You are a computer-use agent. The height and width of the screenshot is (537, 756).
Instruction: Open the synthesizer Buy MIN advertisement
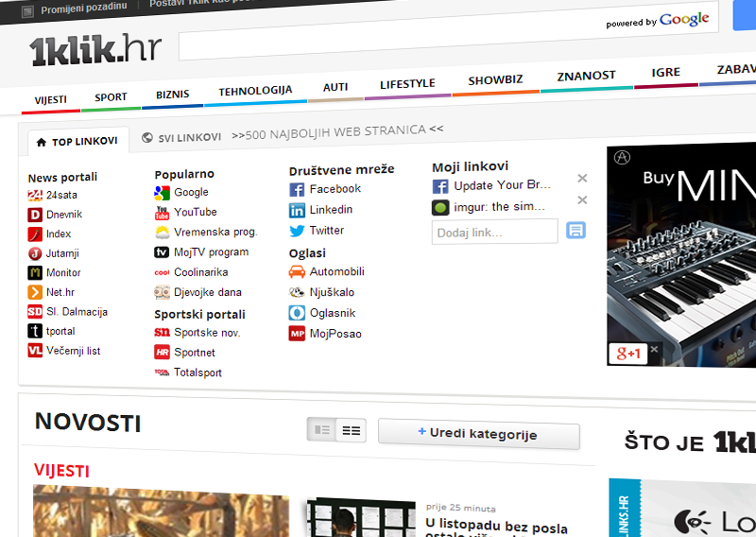681,255
